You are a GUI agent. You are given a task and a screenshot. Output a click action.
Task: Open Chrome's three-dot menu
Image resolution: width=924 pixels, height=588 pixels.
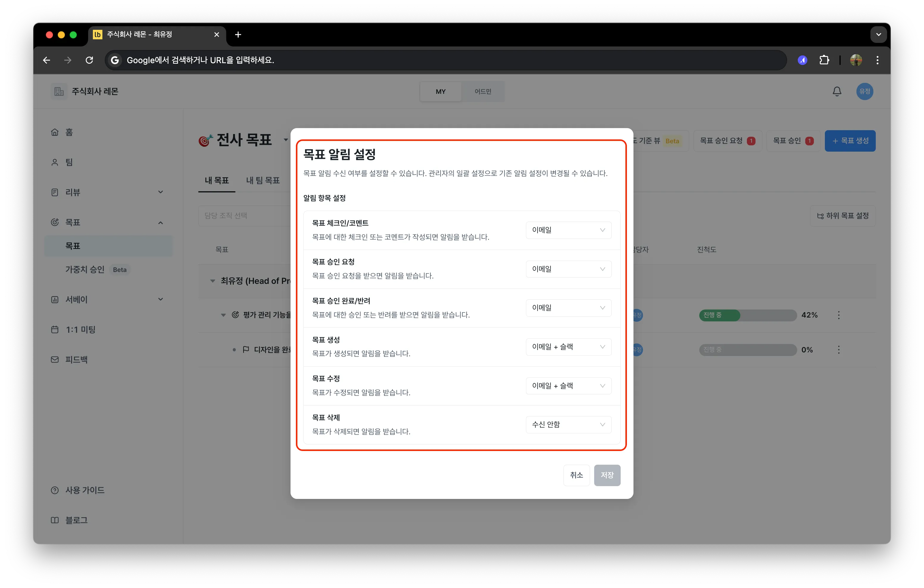tap(877, 60)
